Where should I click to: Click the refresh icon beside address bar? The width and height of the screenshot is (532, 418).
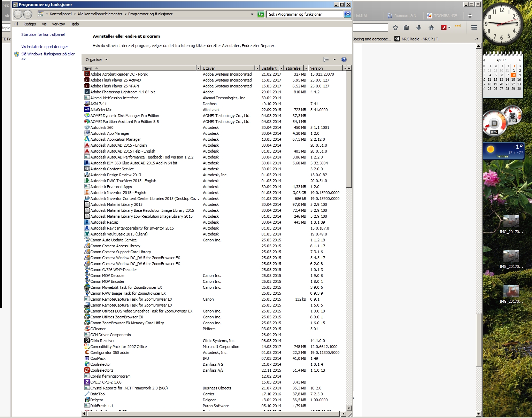261,14
